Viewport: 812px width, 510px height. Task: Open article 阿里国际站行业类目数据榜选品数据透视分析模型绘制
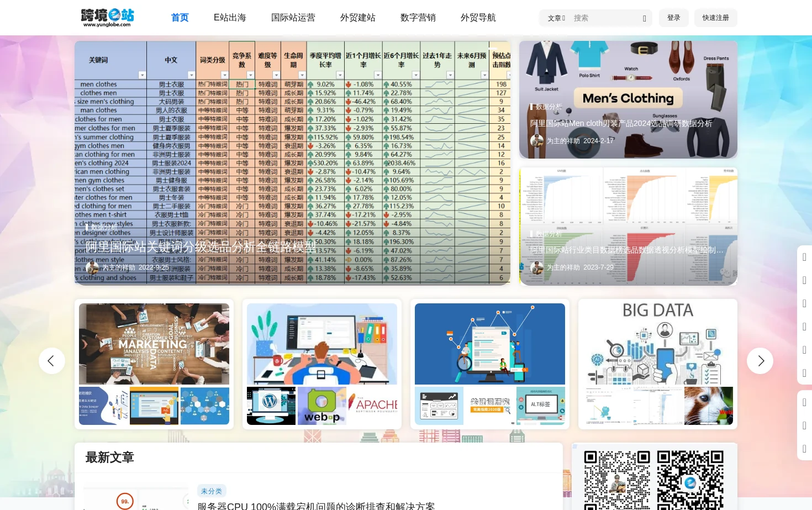[626, 250]
